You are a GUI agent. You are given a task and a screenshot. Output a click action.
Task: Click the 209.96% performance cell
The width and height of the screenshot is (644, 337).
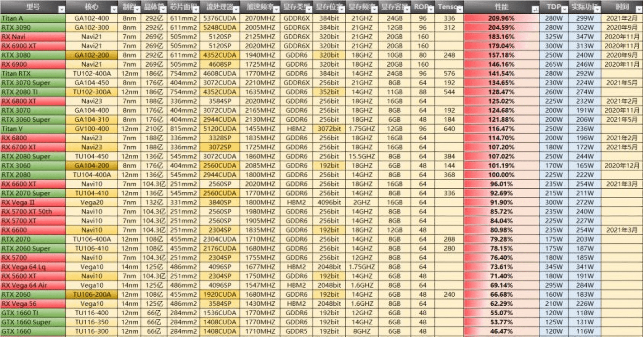(x=501, y=18)
